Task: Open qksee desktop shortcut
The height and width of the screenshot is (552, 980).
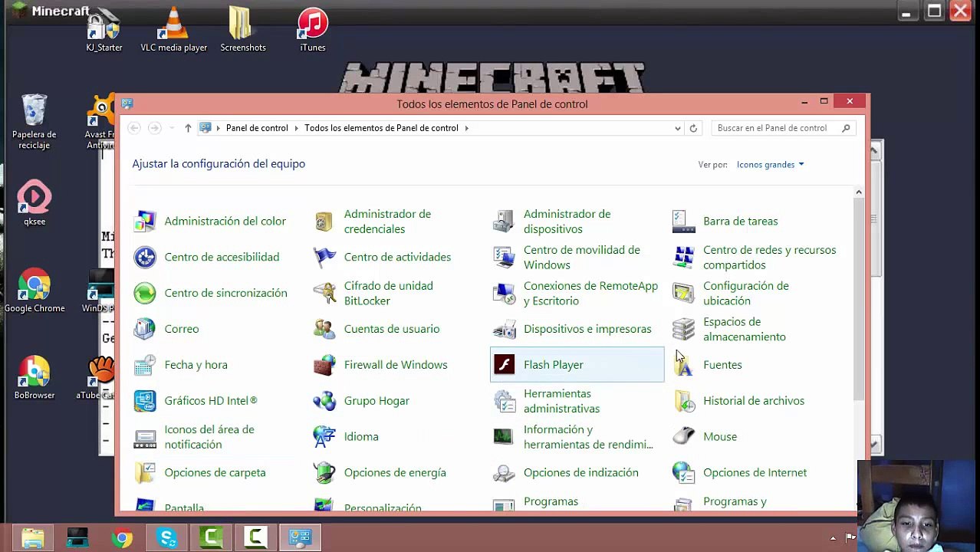Action: (x=35, y=203)
